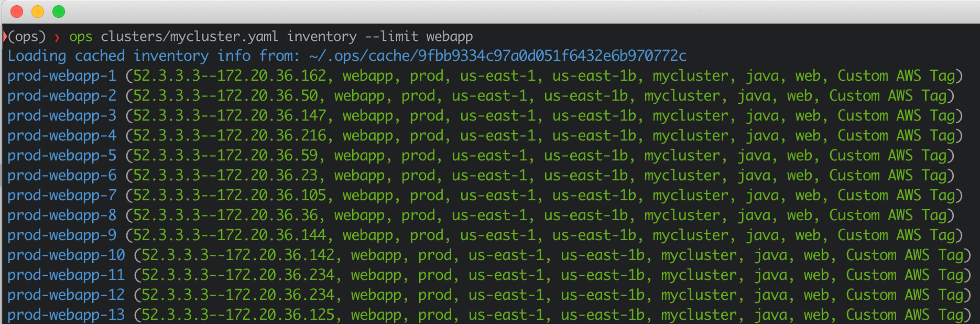Click the clusters/mycluster.yaml argument
This screenshot has height=324, width=980.
point(189,37)
